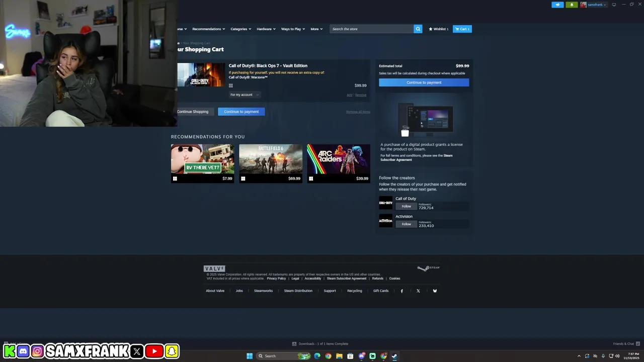Open the Steam Subscriber Agreement link in sidebar
Screen dimensions: 644x362
tap(416, 157)
